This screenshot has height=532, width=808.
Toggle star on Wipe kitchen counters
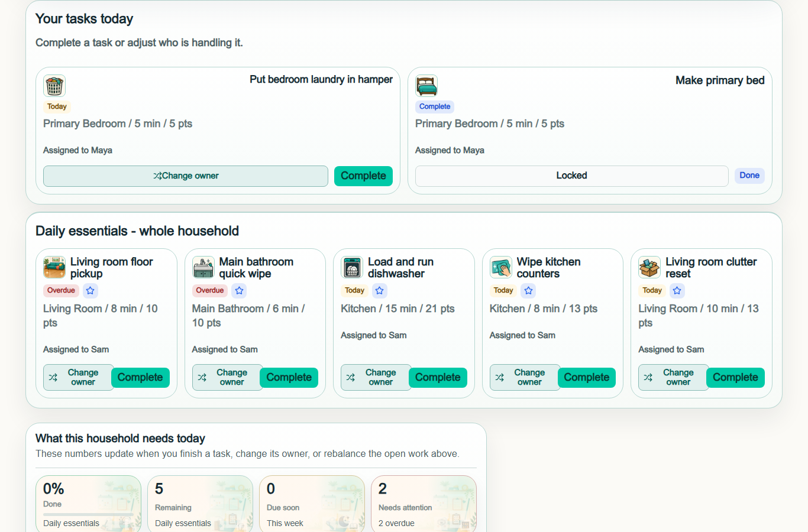pyautogui.click(x=529, y=290)
